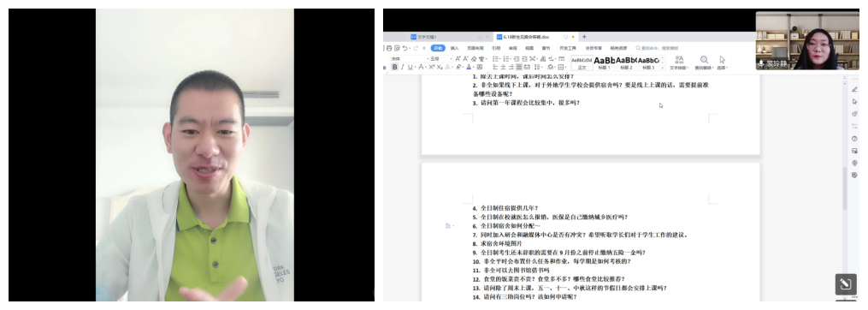Click the text layout (文字排版) icon
This screenshot has width=868, height=310.
click(x=679, y=60)
